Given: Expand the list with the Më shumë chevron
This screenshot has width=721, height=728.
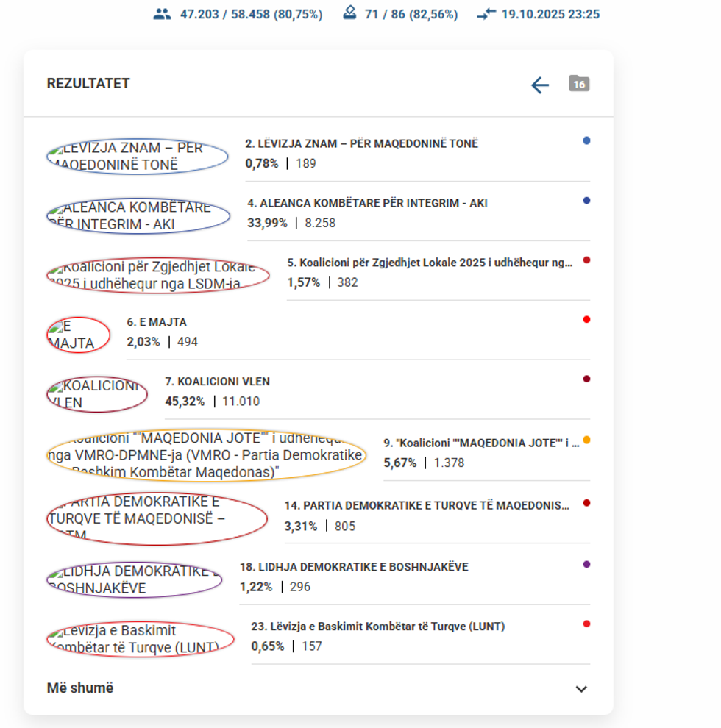Looking at the screenshot, I should (x=581, y=689).
